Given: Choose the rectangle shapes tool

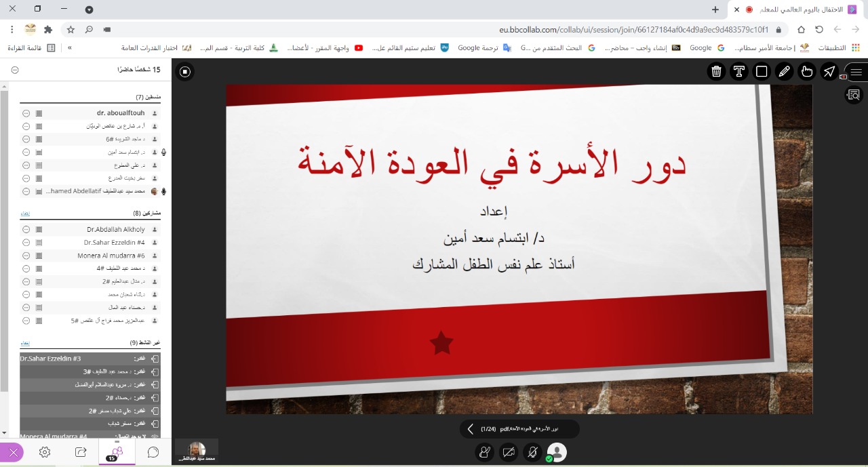Looking at the screenshot, I should coord(762,72).
